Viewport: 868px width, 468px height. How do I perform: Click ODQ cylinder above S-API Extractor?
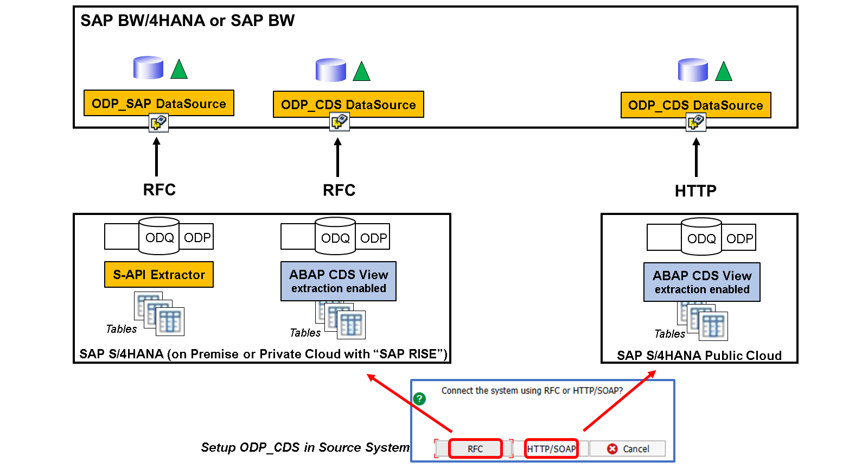pos(159,236)
